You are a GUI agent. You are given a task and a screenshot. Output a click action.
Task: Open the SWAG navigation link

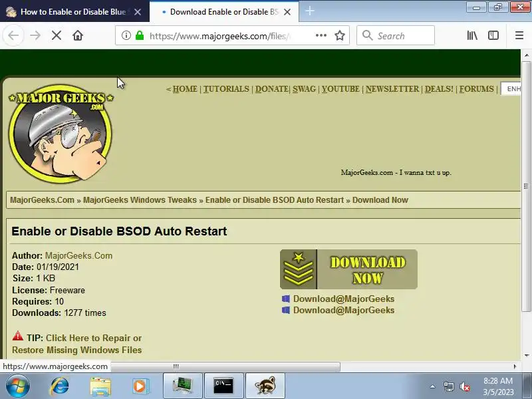(304, 89)
